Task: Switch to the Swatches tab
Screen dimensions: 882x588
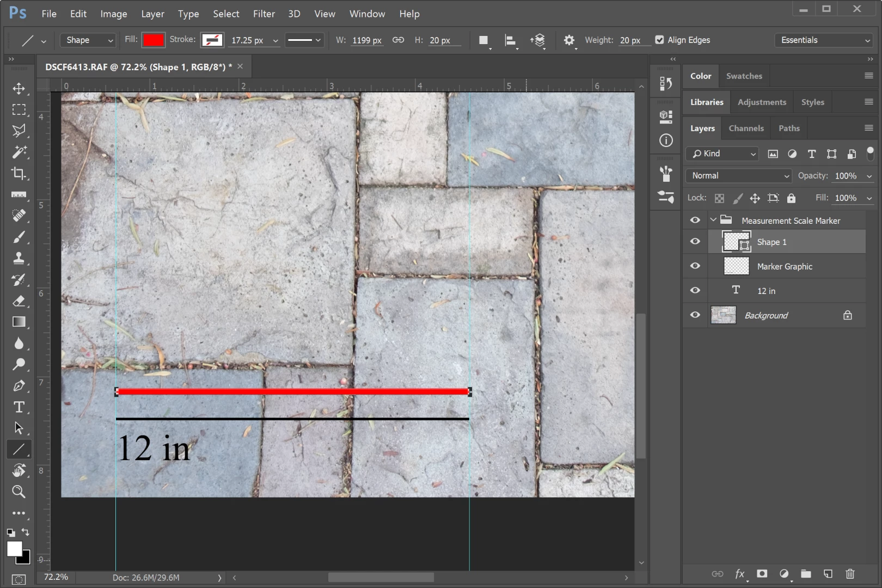Action: [x=744, y=76]
